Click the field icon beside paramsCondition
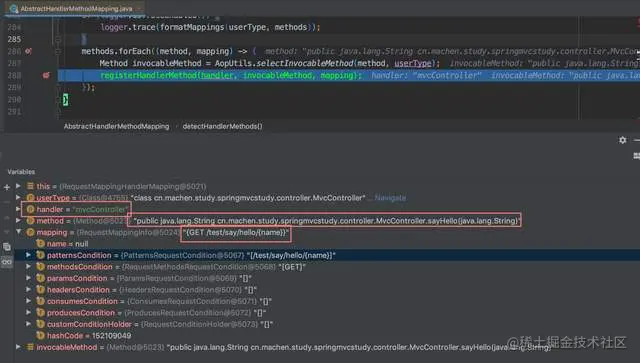The height and width of the screenshot is (363, 640). coord(40,278)
